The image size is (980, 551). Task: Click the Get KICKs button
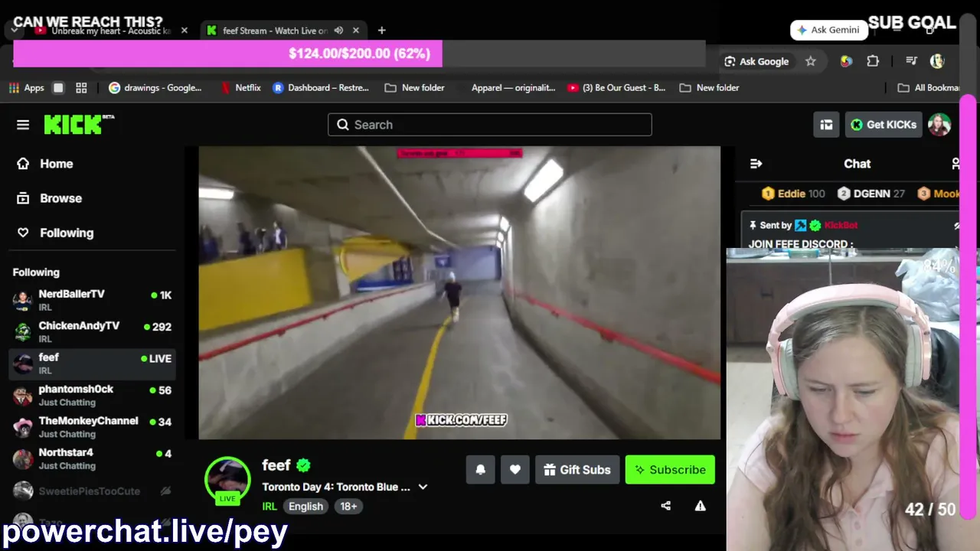point(883,125)
